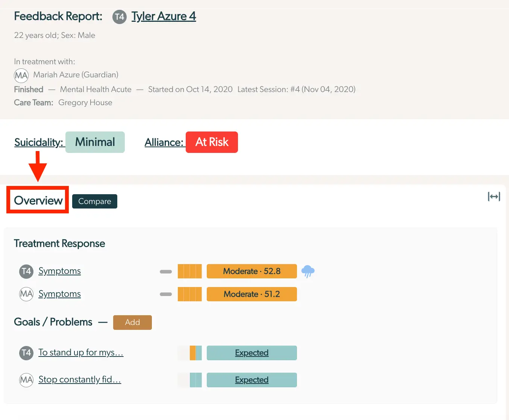Open Tyler Azure 4's profile link
The width and height of the screenshot is (509, 420).
click(164, 16)
